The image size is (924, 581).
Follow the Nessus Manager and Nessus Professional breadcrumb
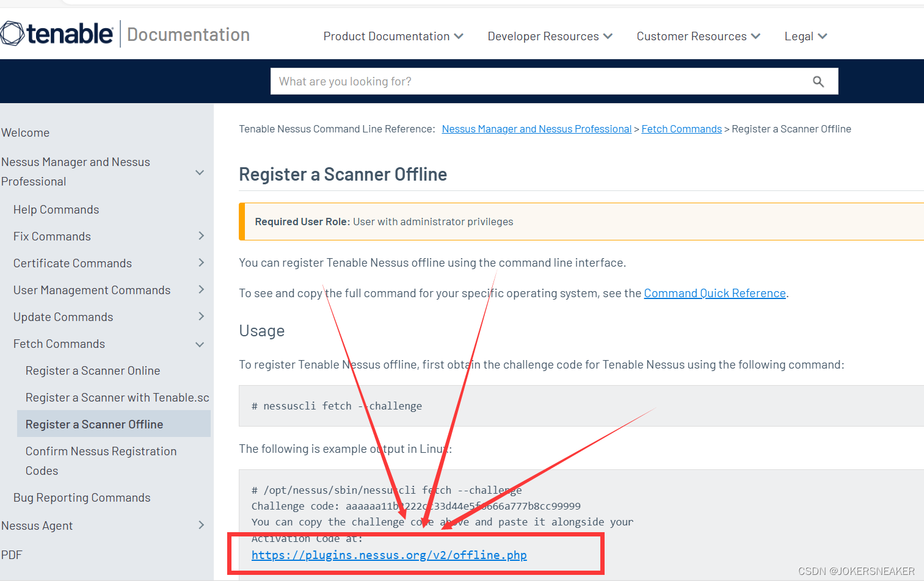point(537,129)
